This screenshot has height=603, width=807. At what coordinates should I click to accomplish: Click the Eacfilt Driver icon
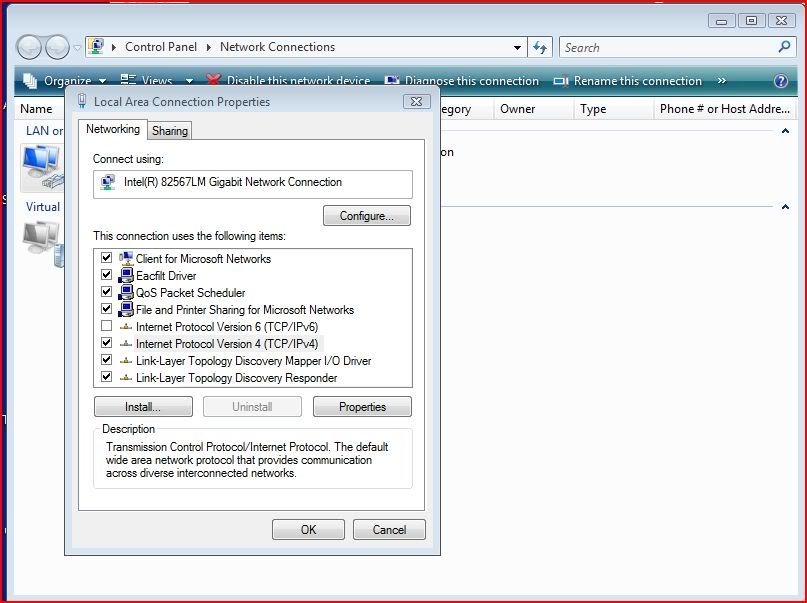click(126, 275)
